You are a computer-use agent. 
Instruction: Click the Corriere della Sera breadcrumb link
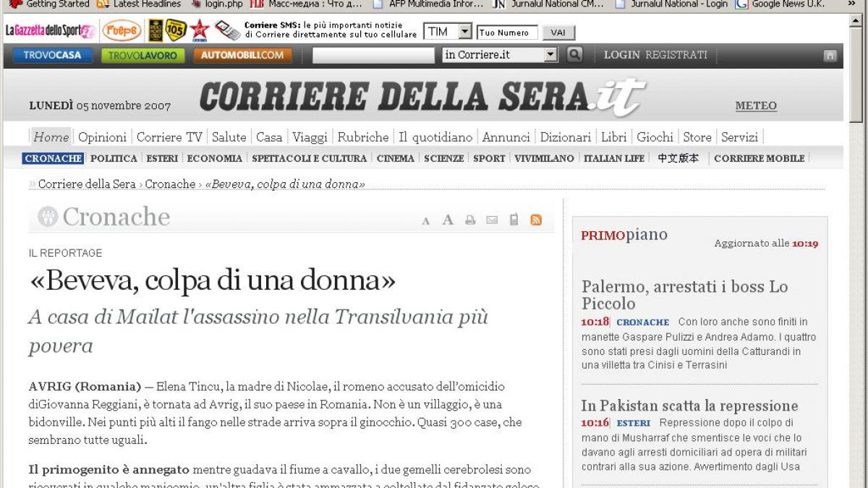pos(87,184)
